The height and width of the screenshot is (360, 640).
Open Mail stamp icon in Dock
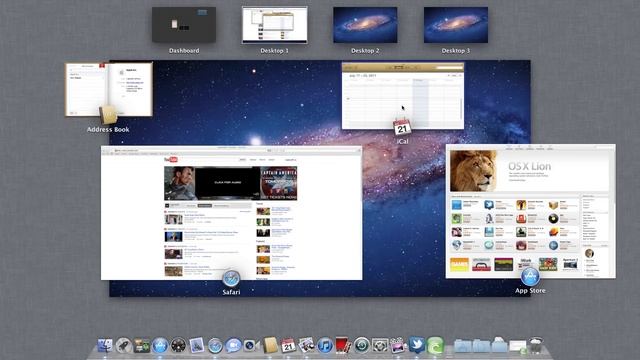tap(197, 346)
